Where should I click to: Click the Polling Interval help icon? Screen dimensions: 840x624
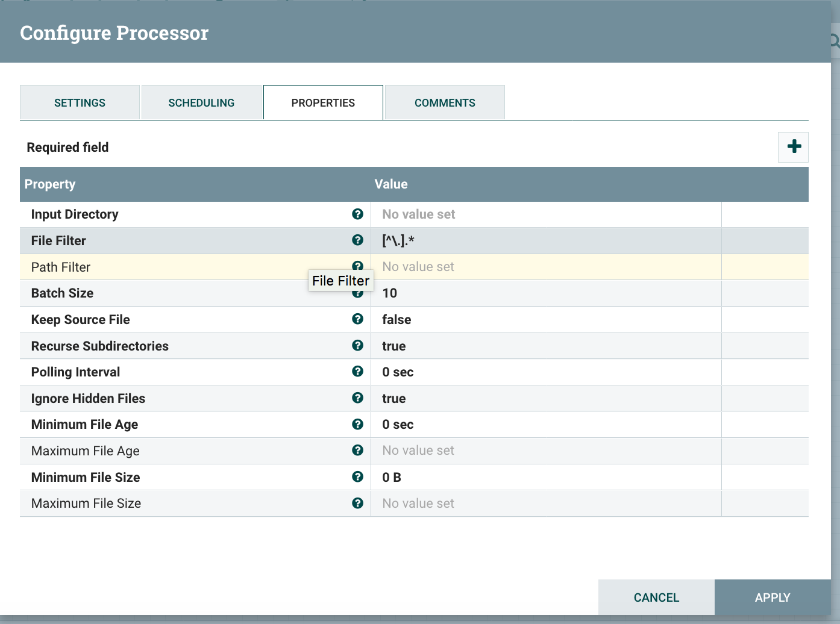(x=357, y=372)
